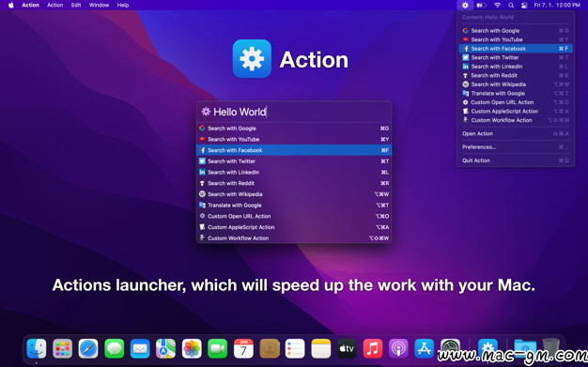Open Podcasts from the Dock
Viewport: 588px width, 367px height.
(x=398, y=348)
